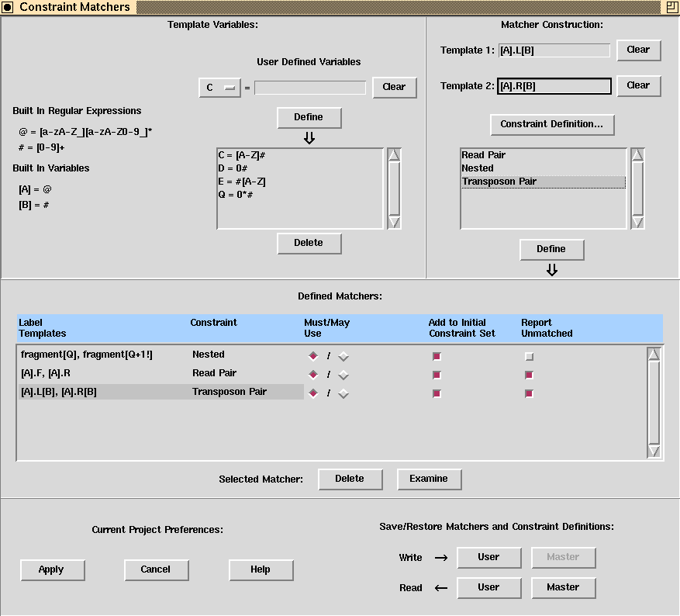Image resolution: width=680 pixels, height=616 pixels.
Task: Open the variable letter C dropdown
Action: coord(219,88)
